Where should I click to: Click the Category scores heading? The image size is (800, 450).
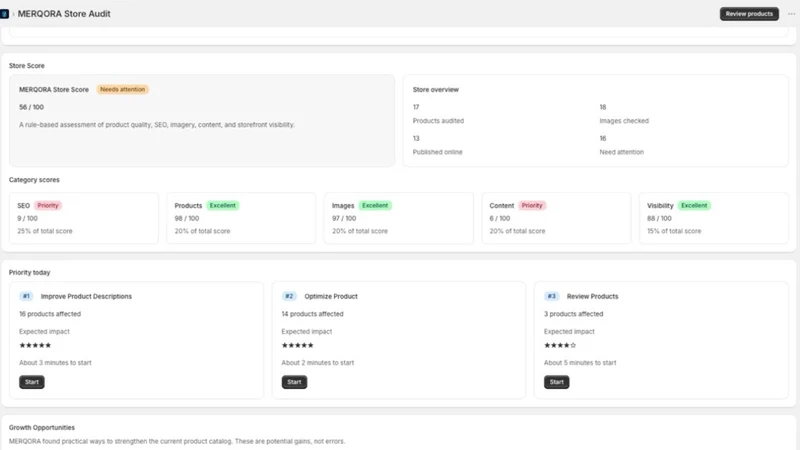tap(34, 180)
